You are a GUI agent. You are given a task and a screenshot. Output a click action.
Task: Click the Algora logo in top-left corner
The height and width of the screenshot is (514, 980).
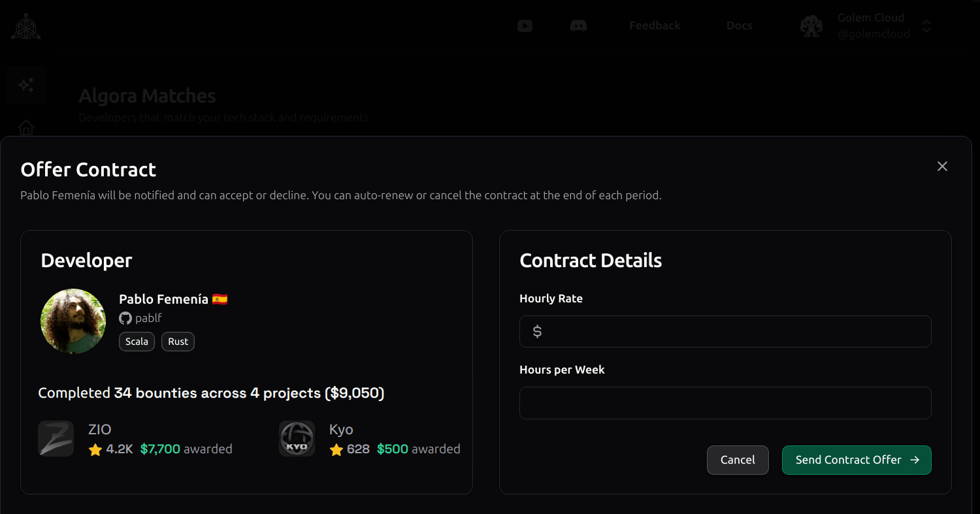[26, 27]
